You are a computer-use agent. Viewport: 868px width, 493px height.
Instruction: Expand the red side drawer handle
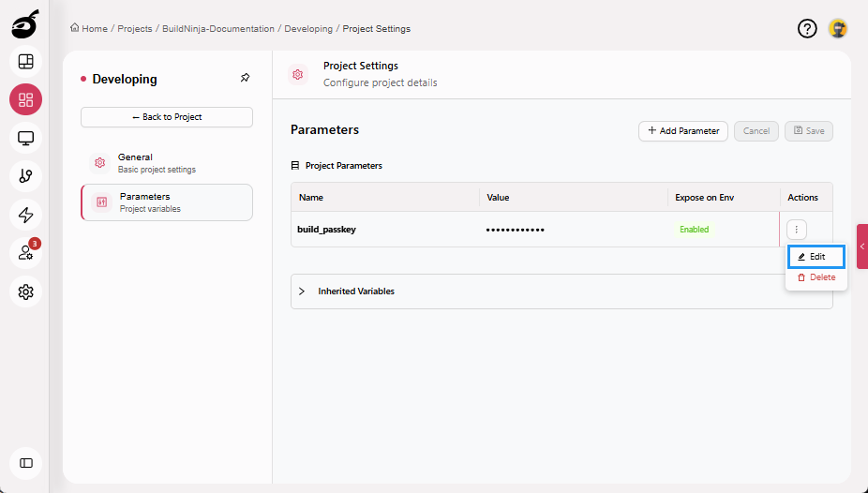(x=862, y=246)
